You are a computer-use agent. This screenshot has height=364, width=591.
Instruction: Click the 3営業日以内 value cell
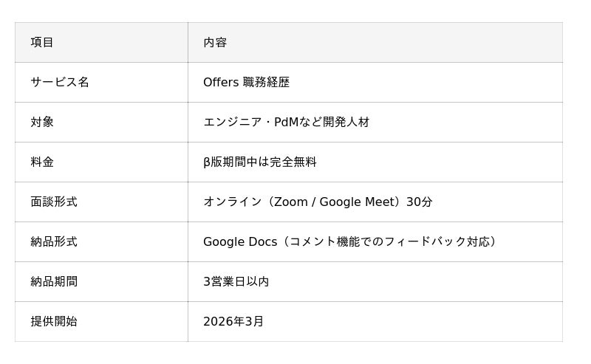click(236, 282)
